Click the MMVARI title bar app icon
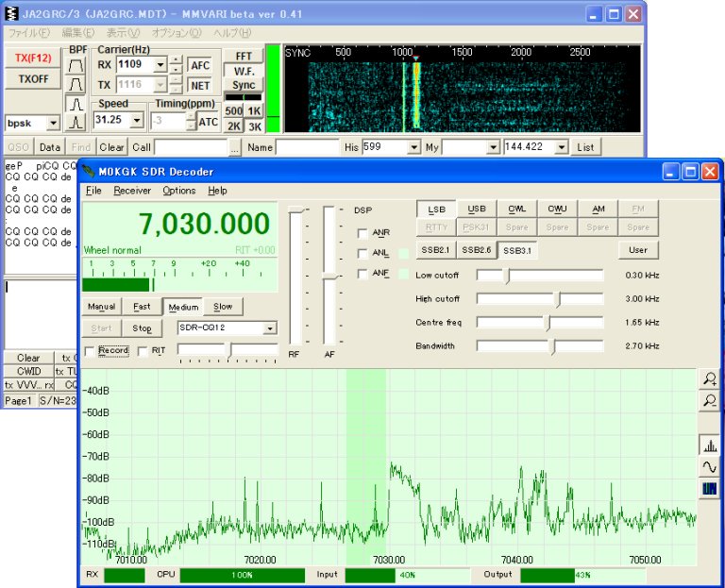The height and width of the screenshot is (588, 725). [x=11, y=13]
